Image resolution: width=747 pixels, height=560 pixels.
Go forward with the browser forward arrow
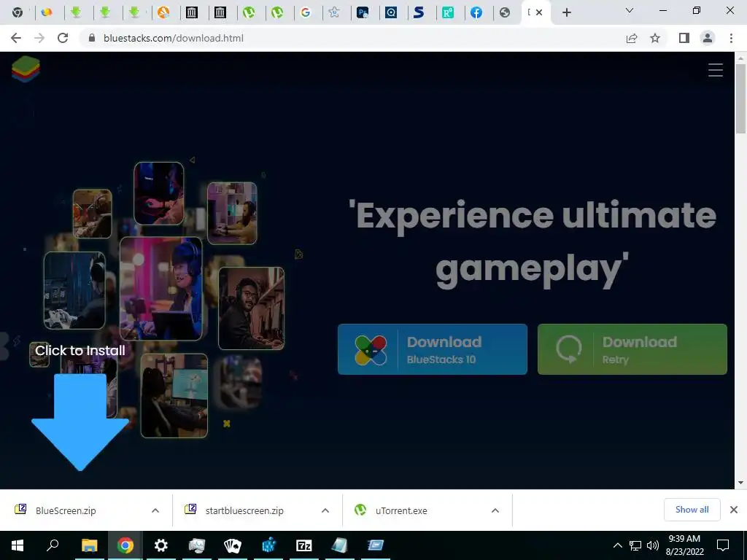coord(39,38)
